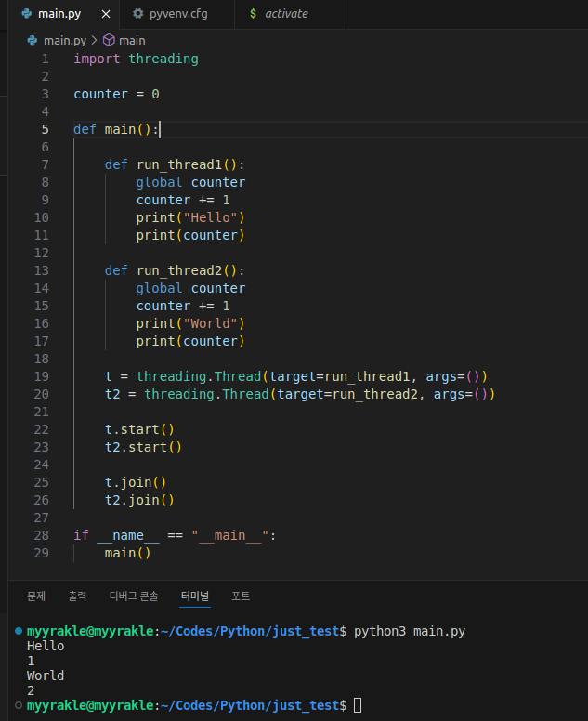The width and height of the screenshot is (588, 721).
Task: Open the 포트 (Ports) panel tab
Action: click(x=241, y=596)
